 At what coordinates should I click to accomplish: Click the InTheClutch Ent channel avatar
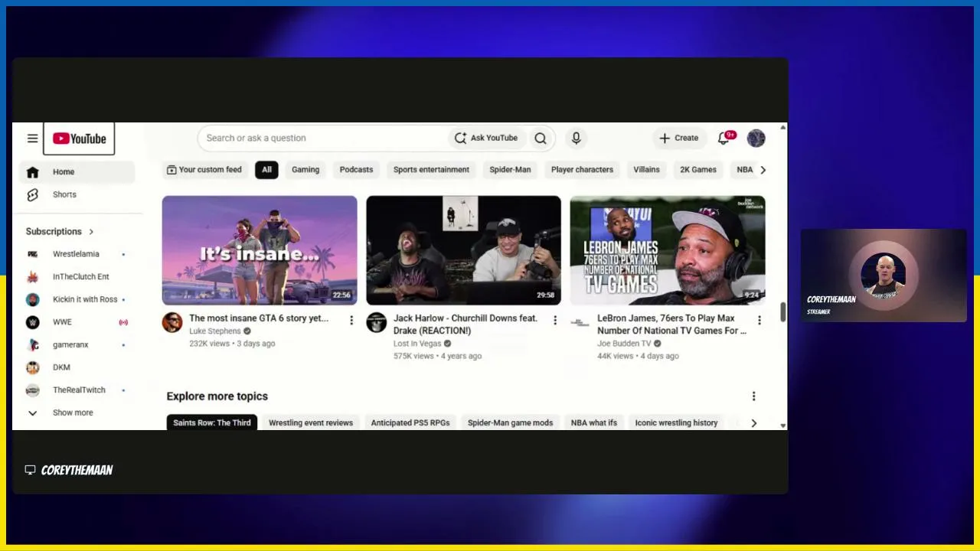33,277
